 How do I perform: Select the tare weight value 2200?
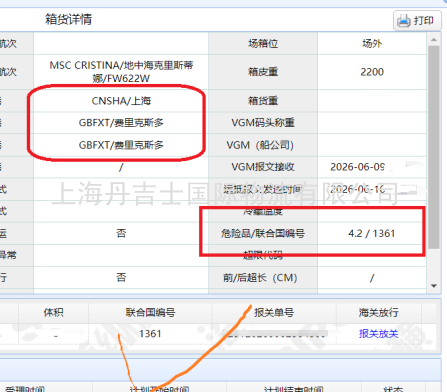[x=372, y=72]
